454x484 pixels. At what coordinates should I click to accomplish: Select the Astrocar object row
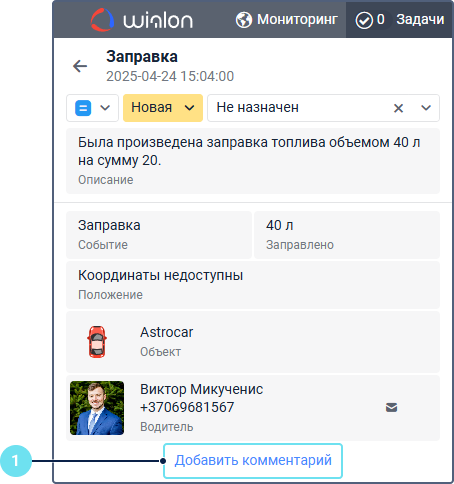click(x=253, y=342)
